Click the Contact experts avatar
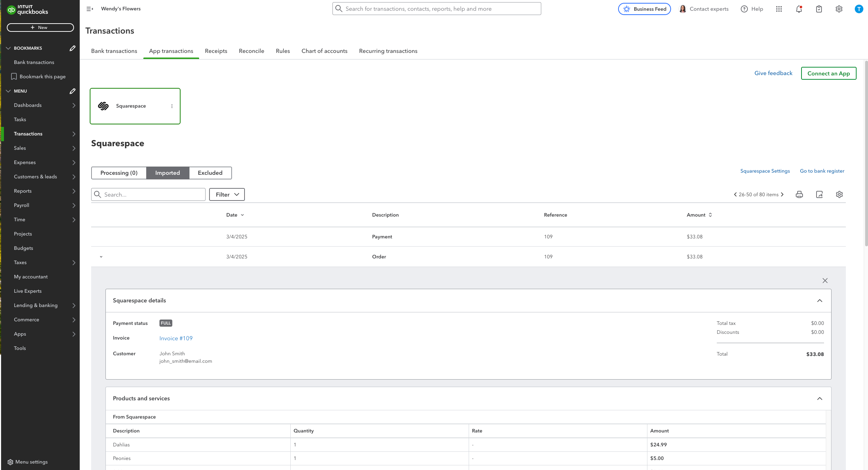 click(682, 9)
